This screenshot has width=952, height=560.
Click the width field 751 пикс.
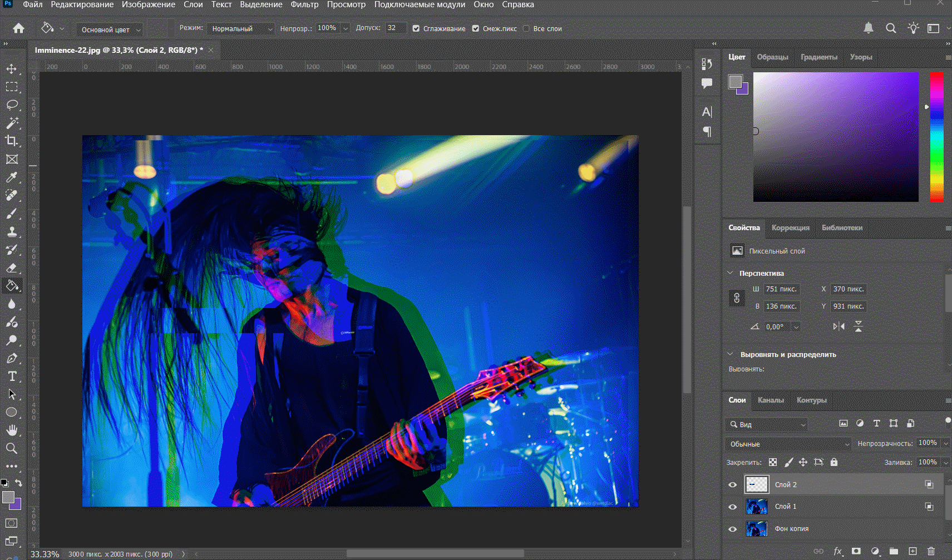point(781,289)
